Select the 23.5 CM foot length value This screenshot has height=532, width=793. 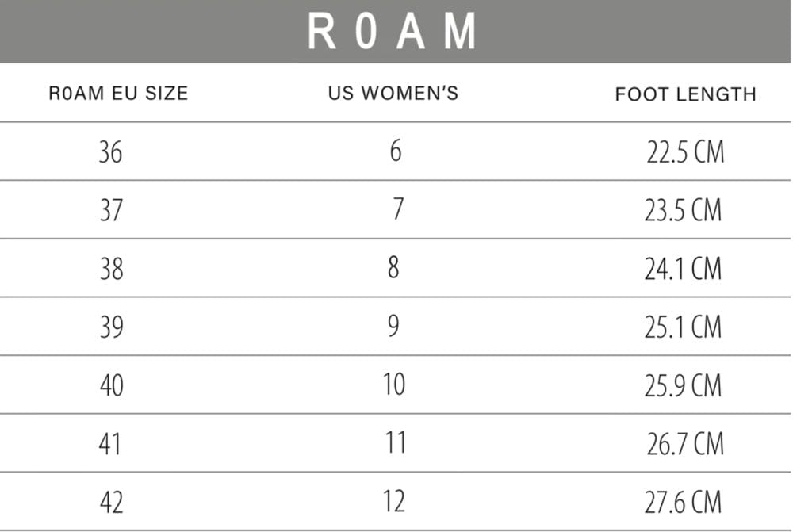pyautogui.click(x=683, y=210)
